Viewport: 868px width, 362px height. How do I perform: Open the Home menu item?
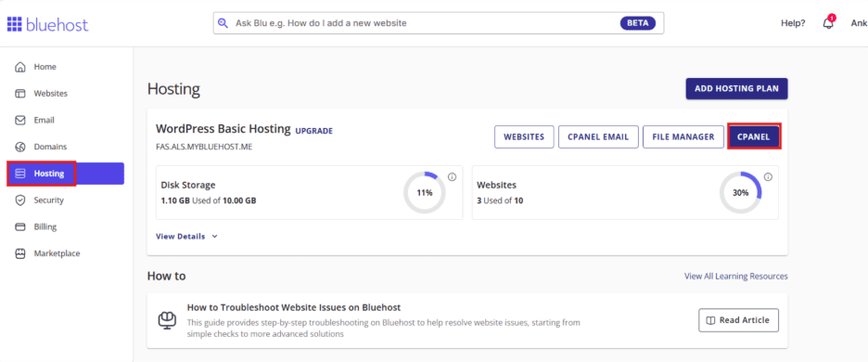click(65, 67)
